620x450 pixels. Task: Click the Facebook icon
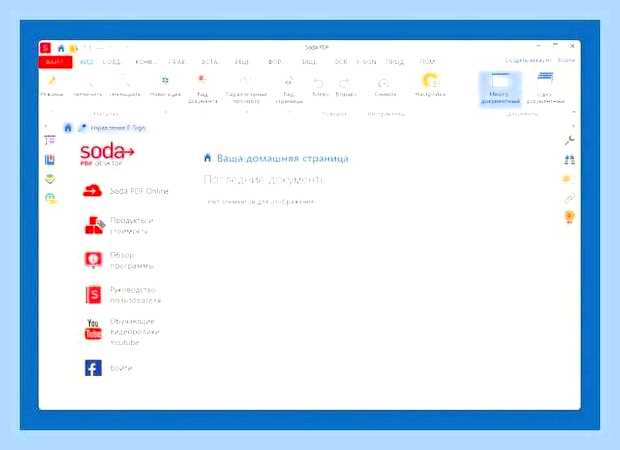pos(93,368)
